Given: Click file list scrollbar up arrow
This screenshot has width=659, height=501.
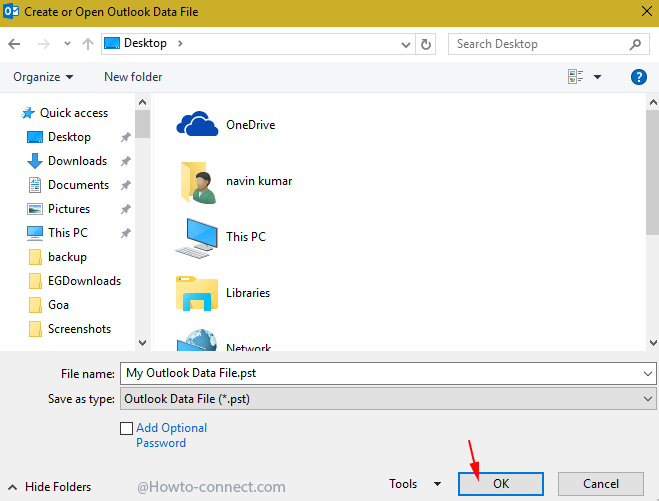Looking at the screenshot, I should pos(653,102).
